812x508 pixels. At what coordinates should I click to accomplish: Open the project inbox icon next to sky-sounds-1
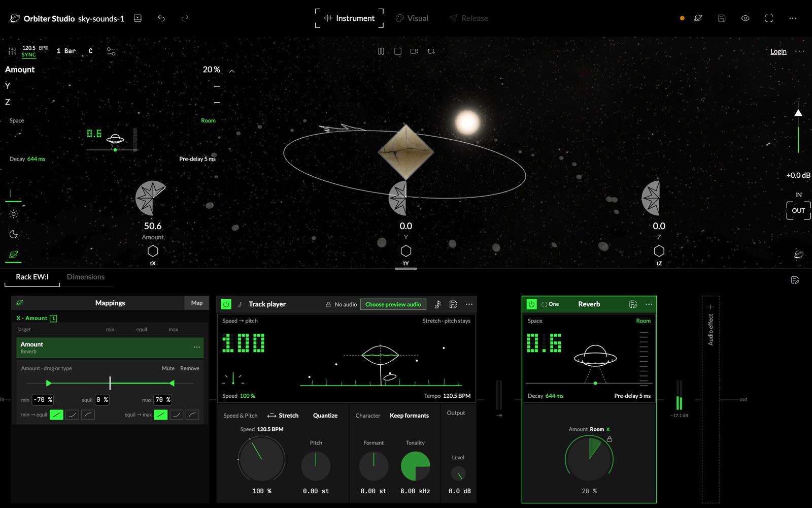pos(138,18)
